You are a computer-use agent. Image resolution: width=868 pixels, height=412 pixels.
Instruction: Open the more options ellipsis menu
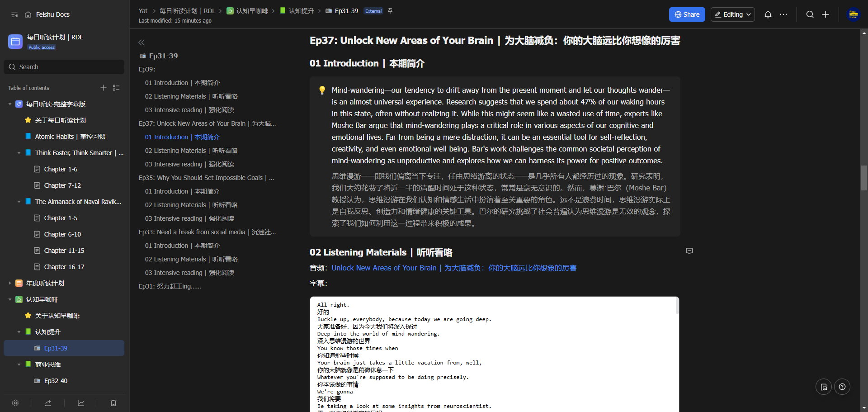[x=783, y=14]
